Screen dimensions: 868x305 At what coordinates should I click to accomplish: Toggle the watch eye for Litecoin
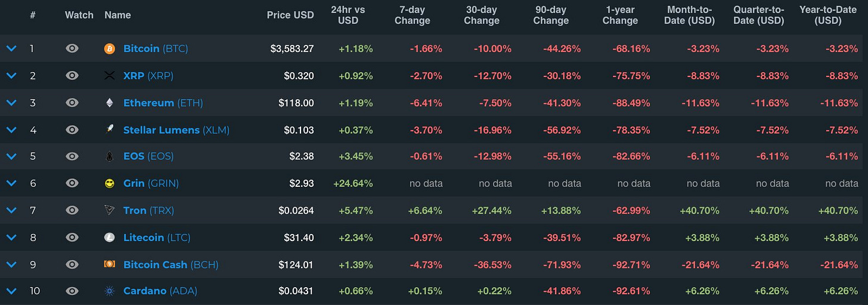click(72, 238)
